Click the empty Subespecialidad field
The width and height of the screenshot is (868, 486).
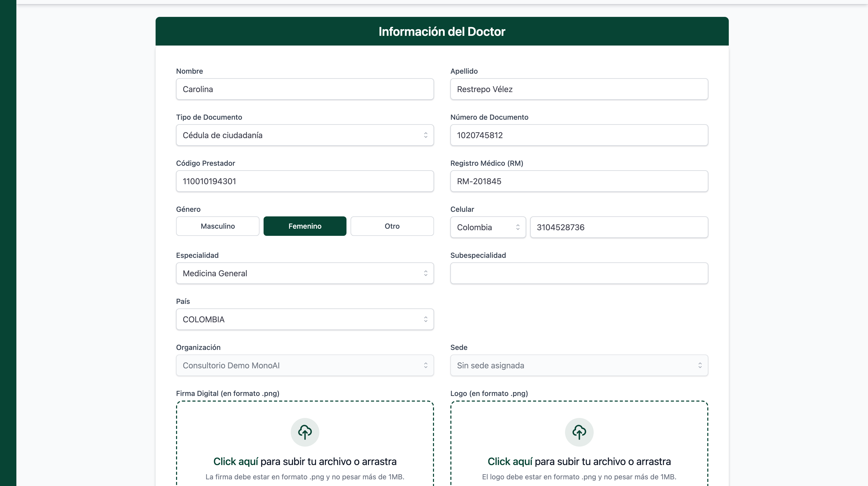click(579, 273)
